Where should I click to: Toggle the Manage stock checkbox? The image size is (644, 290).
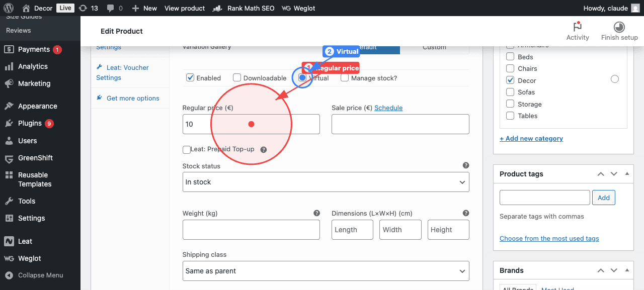pos(345,77)
